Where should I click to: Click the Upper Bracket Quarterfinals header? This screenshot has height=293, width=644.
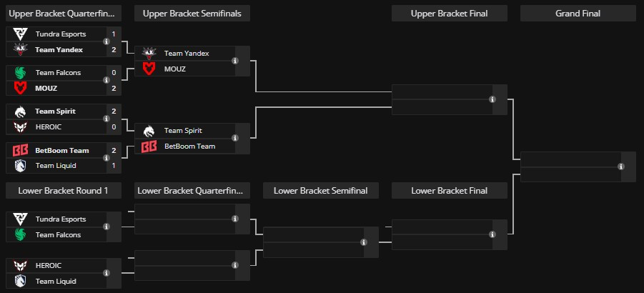tap(64, 14)
